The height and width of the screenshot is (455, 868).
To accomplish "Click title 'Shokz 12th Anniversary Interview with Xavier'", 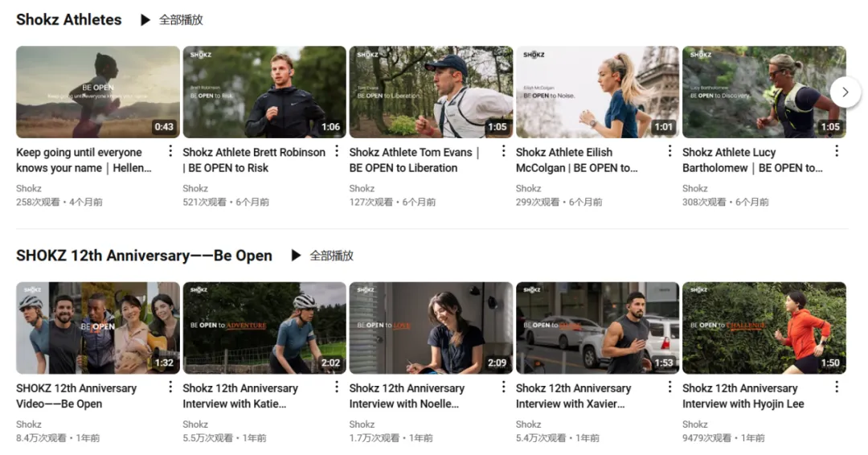I will point(574,396).
